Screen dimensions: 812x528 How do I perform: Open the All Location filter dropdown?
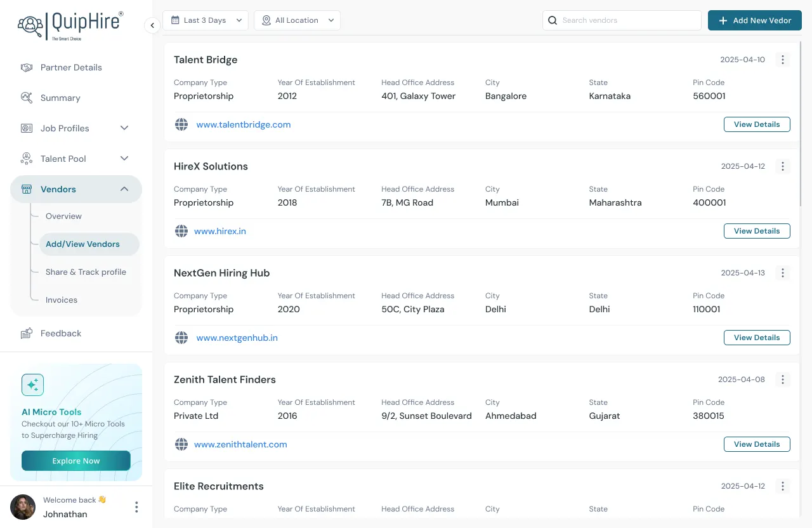click(297, 20)
